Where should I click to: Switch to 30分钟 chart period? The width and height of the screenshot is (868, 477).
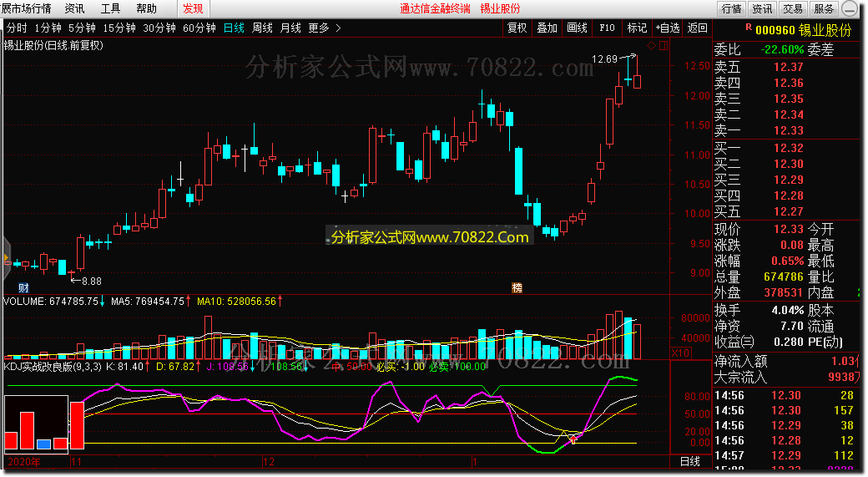[159, 28]
